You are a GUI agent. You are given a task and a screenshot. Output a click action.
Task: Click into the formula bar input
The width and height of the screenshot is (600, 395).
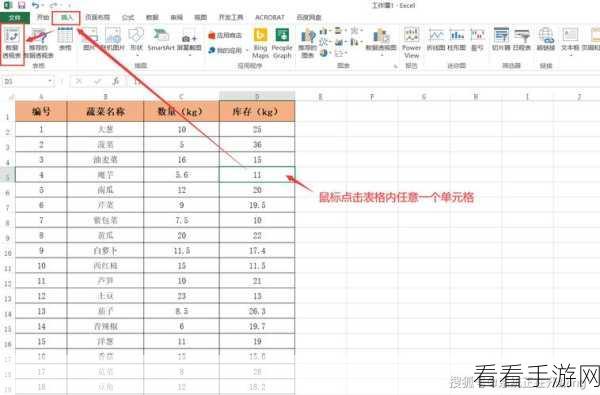click(x=364, y=81)
